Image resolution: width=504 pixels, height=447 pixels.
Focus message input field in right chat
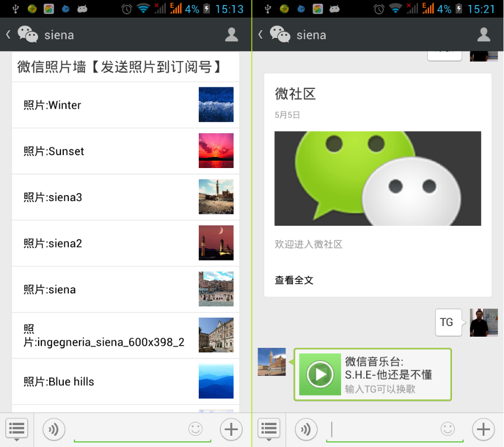coord(395,430)
